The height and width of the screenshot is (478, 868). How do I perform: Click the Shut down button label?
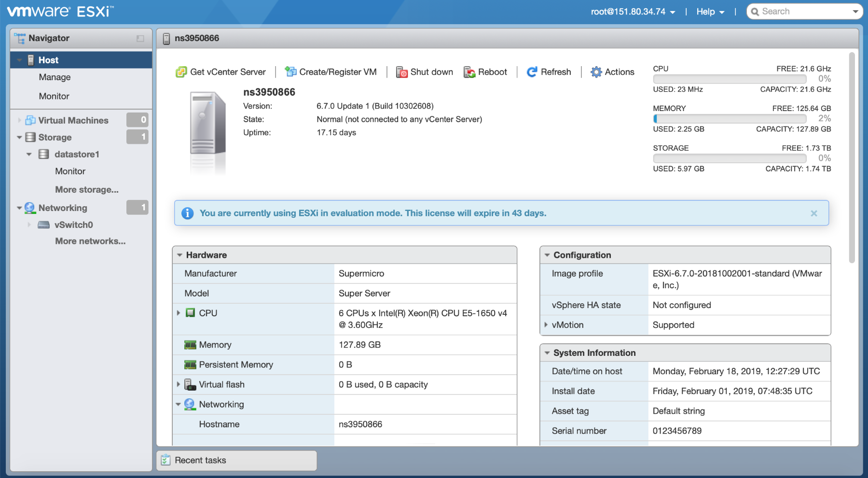[432, 72]
